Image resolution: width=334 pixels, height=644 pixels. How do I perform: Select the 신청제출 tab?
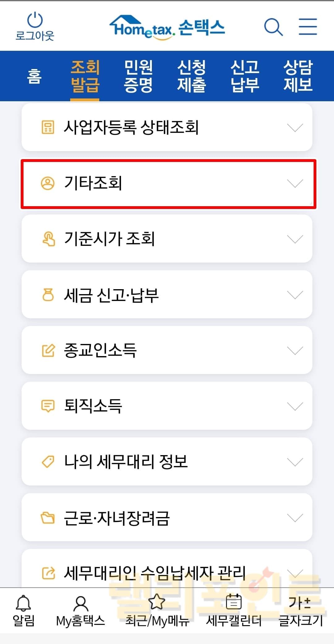191,76
